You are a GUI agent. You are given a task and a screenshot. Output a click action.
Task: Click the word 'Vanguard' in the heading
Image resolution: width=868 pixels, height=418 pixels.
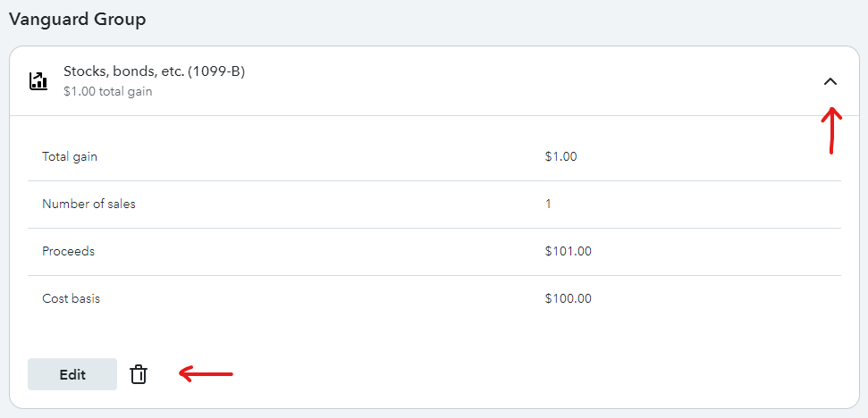[x=48, y=20]
